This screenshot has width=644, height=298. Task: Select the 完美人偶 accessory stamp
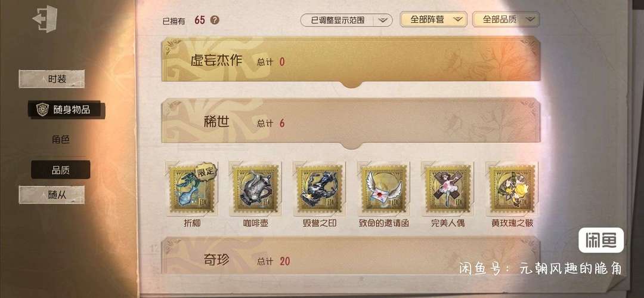click(x=448, y=189)
